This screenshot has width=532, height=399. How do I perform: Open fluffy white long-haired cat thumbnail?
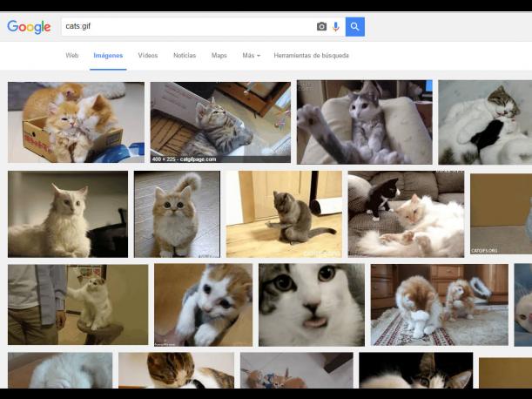pyautogui.click(x=68, y=214)
